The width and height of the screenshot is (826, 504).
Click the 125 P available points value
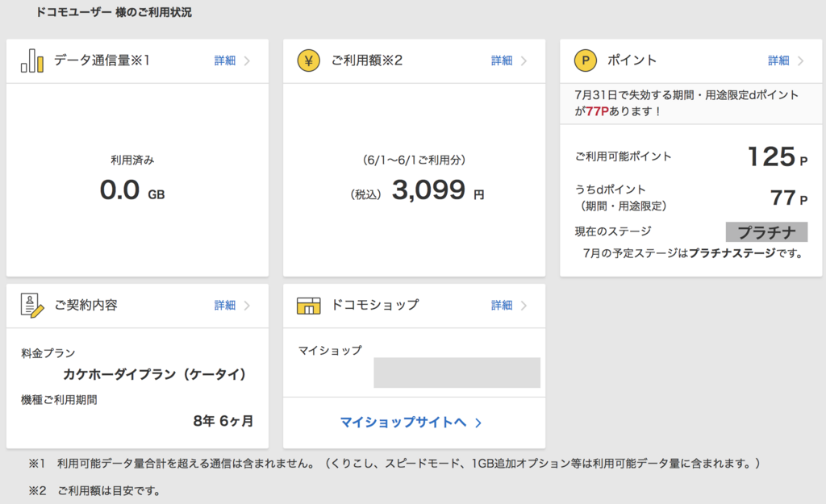[778, 157]
